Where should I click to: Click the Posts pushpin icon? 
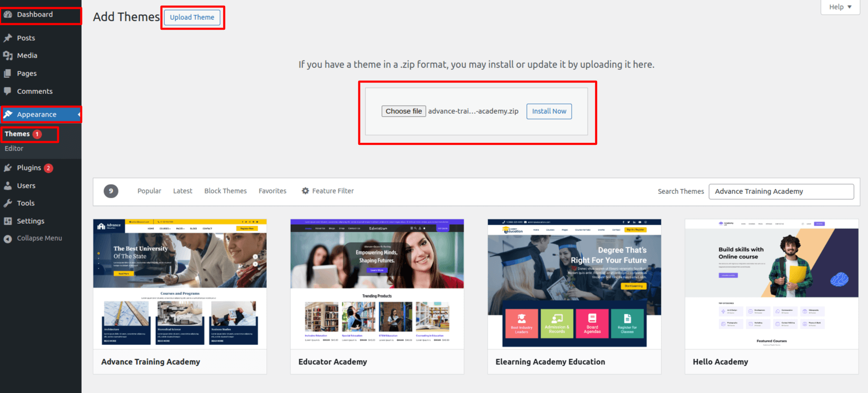[8, 38]
